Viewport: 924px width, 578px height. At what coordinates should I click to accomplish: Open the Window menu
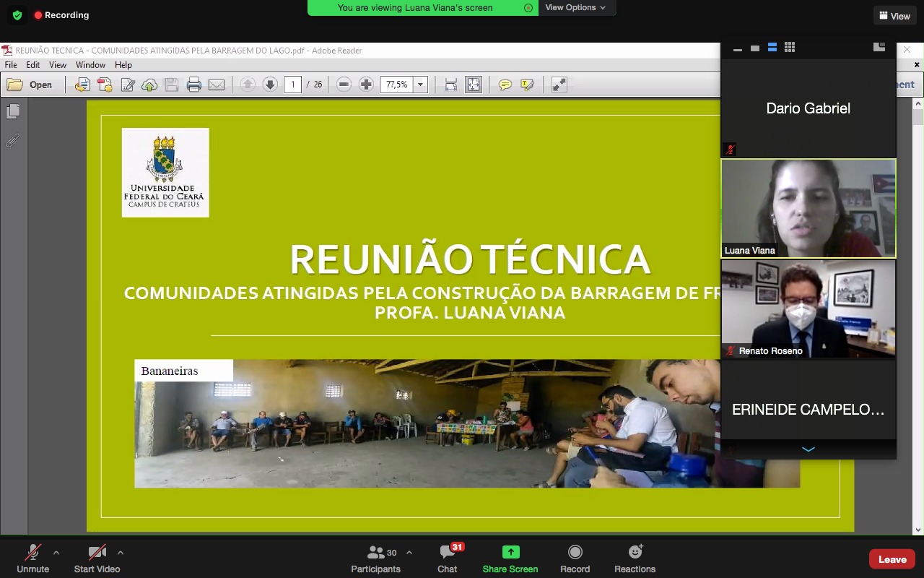(90, 65)
